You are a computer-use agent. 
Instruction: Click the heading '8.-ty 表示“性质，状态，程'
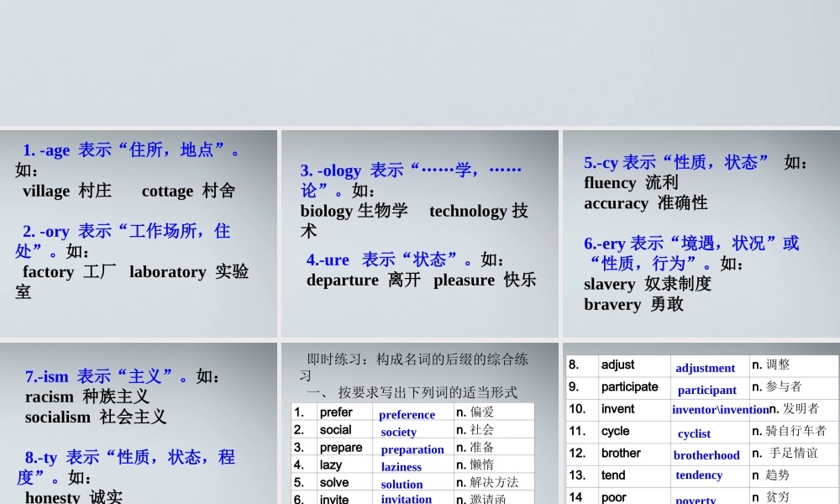(x=129, y=458)
